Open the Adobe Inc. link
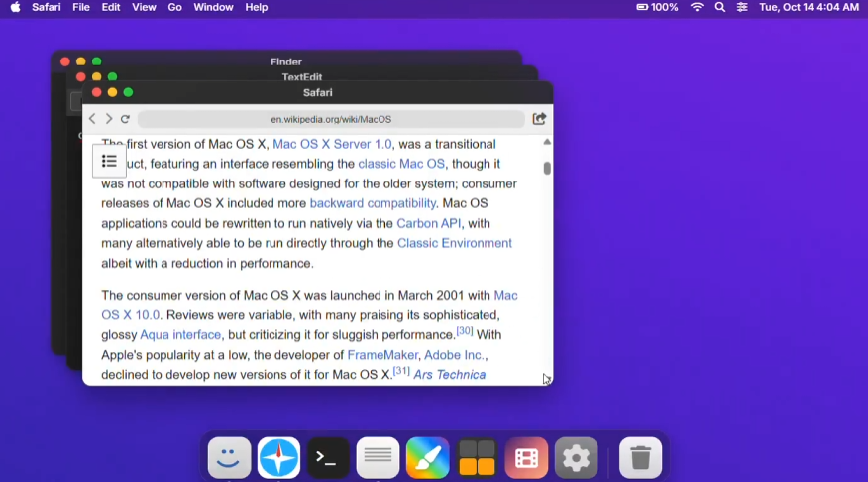The height and width of the screenshot is (482, 868). (x=454, y=355)
